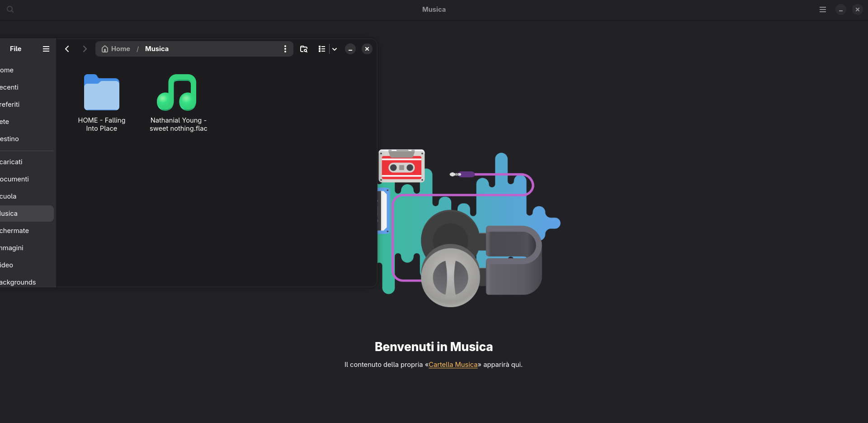Open Schermate in the sidebar
This screenshot has width=868, height=423.
pyautogui.click(x=15, y=231)
